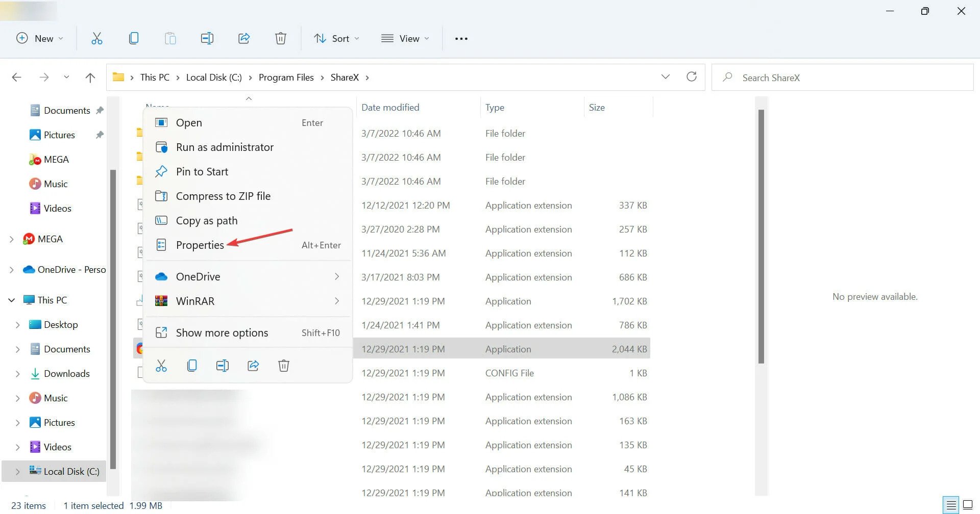Image resolution: width=980 pixels, height=514 pixels.
Task: Switch to the details view layout icon
Action: [951, 505]
